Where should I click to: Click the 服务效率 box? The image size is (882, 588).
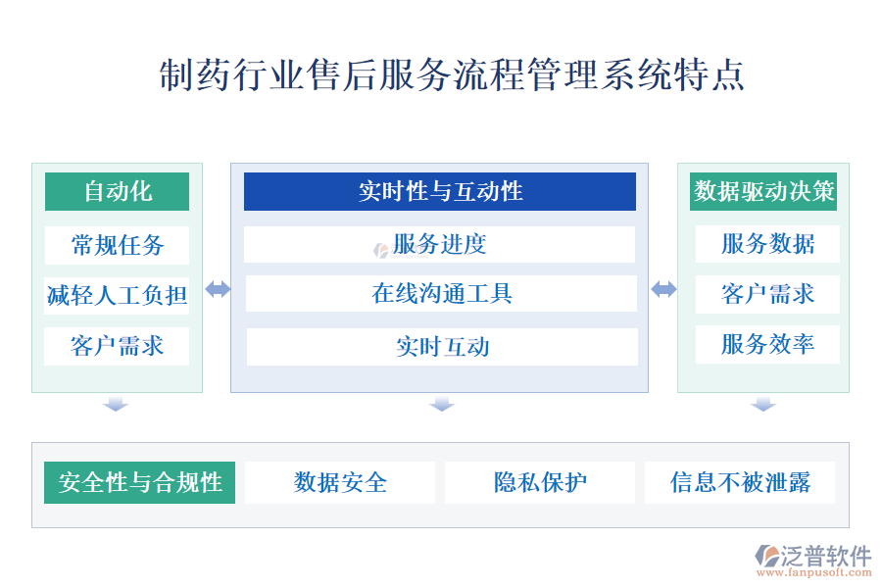(x=767, y=344)
